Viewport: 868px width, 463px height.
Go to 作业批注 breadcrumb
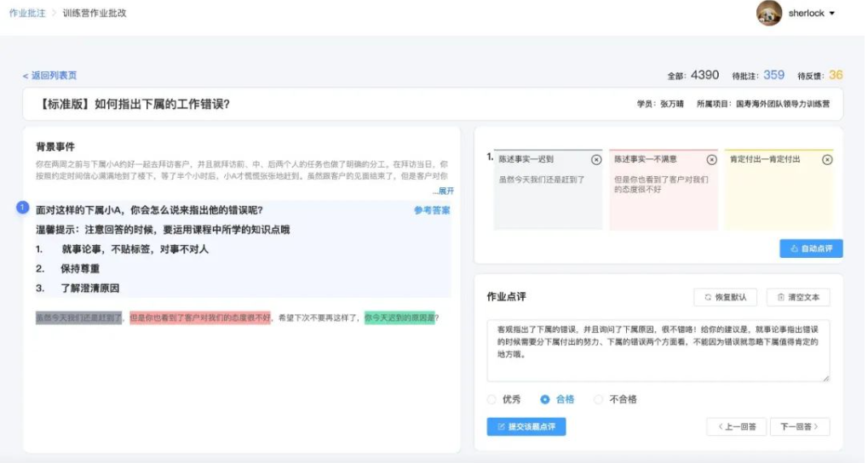pyautogui.click(x=27, y=13)
